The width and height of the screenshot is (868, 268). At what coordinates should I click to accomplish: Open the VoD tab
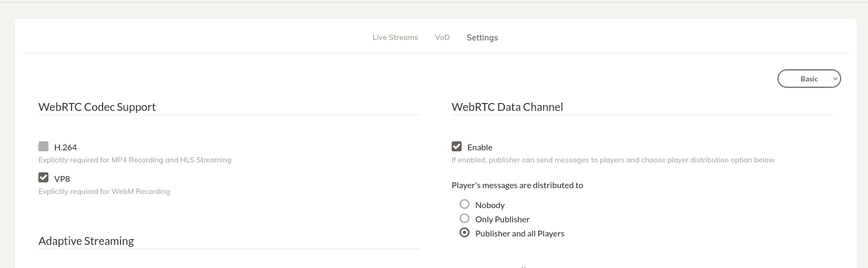tap(442, 37)
